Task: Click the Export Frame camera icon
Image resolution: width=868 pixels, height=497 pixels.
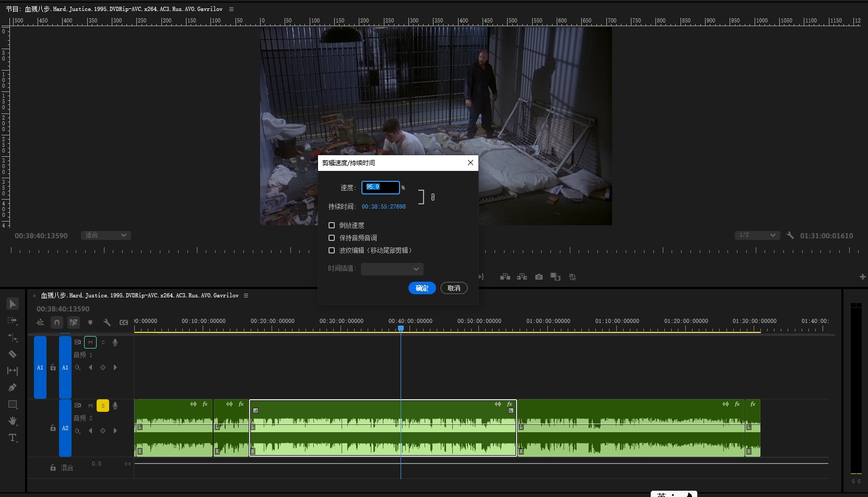Action: point(538,277)
